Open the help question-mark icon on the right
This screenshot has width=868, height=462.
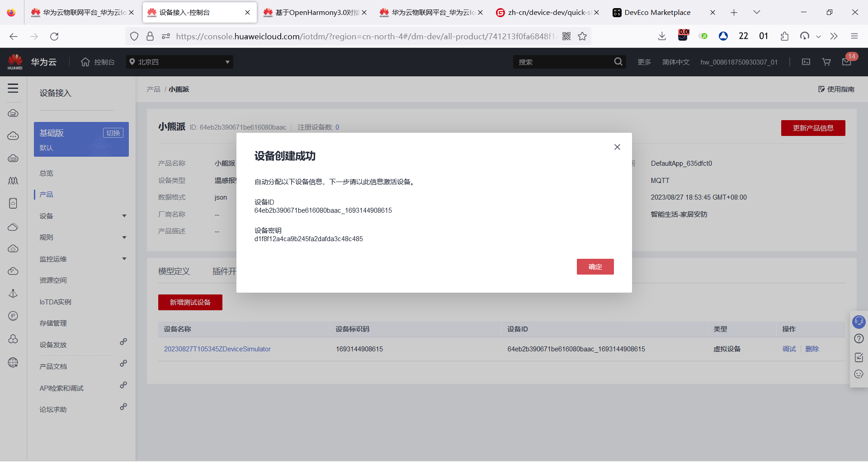click(859, 339)
